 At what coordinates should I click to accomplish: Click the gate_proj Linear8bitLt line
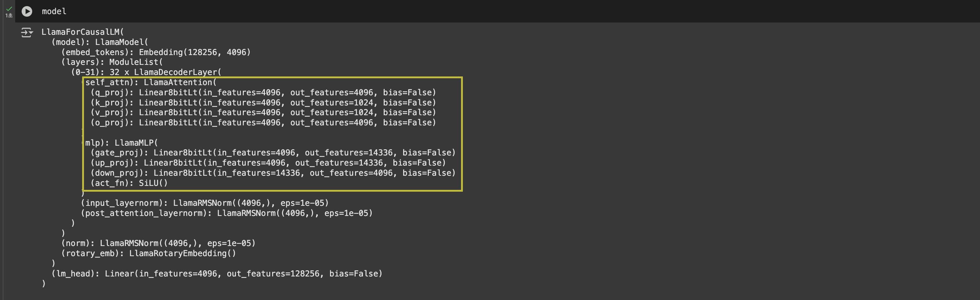(273, 153)
